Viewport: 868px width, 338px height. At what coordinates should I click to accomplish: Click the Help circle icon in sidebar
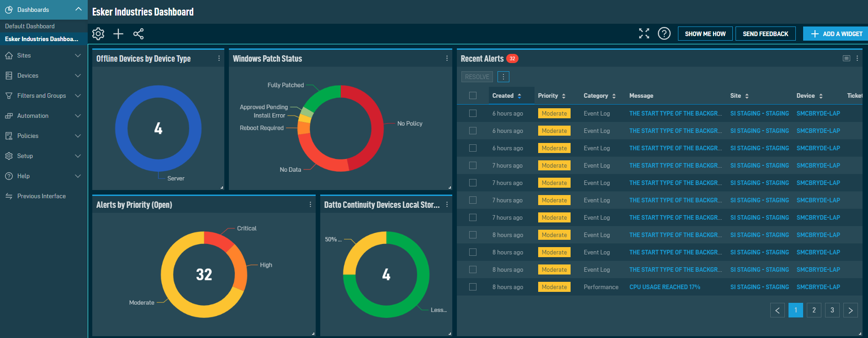[x=9, y=176]
